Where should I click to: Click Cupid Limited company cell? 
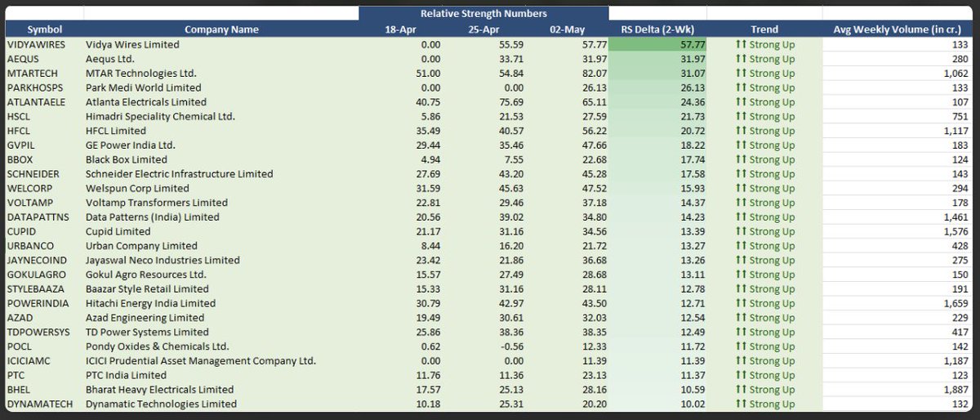[x=119, y=231]
